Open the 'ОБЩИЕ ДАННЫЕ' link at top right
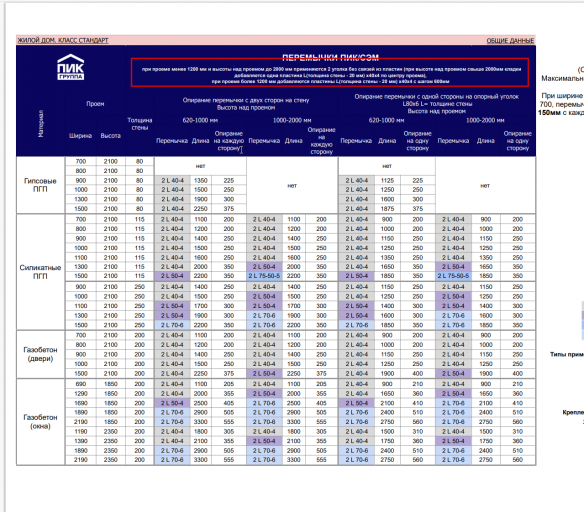This screenshot has width=584, height=512. coord(510,41)
